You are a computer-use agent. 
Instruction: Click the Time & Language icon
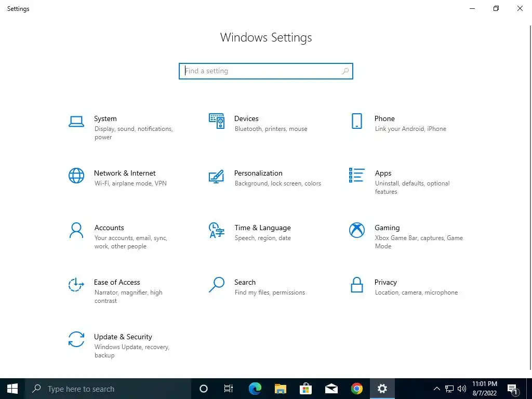click(x=217, y=230)
